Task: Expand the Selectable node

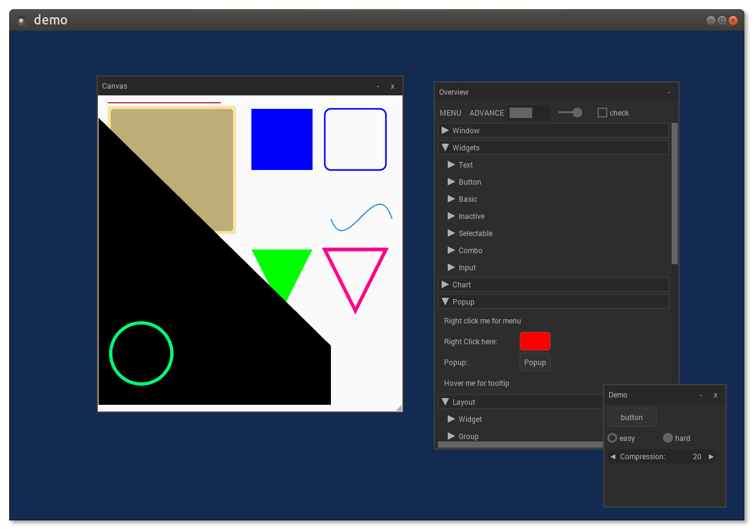Action: (451, 233)
